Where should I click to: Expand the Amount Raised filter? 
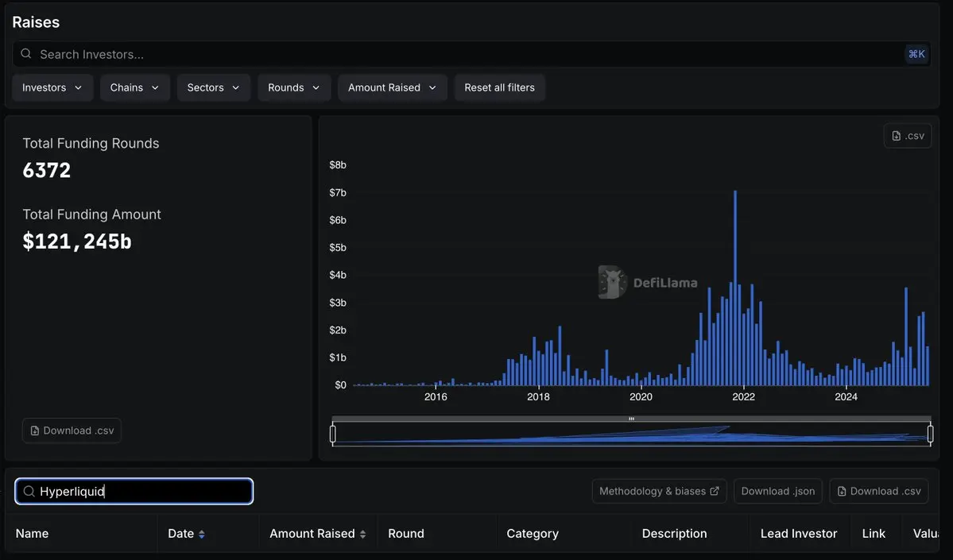pyautogui.click(x=393, y=87)
